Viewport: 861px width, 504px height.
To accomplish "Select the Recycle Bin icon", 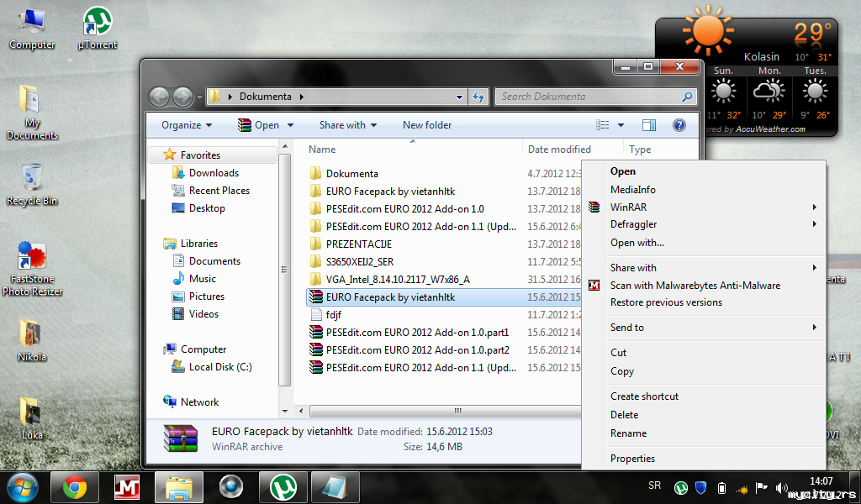I will tap(31, 184).
